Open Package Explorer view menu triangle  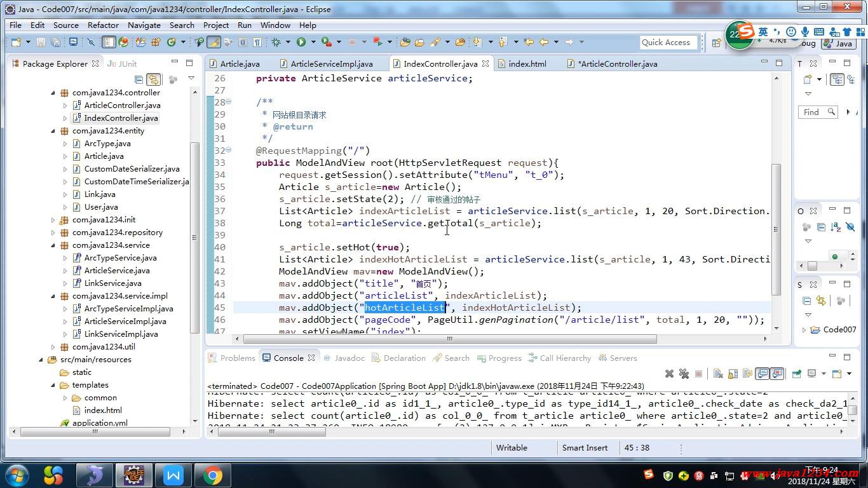click(191, 79)
